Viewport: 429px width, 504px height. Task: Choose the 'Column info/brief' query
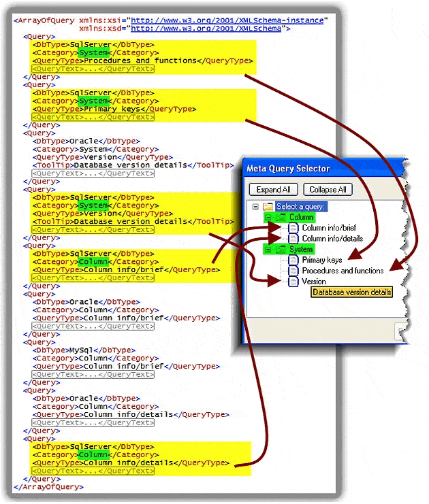click(329, 228)
